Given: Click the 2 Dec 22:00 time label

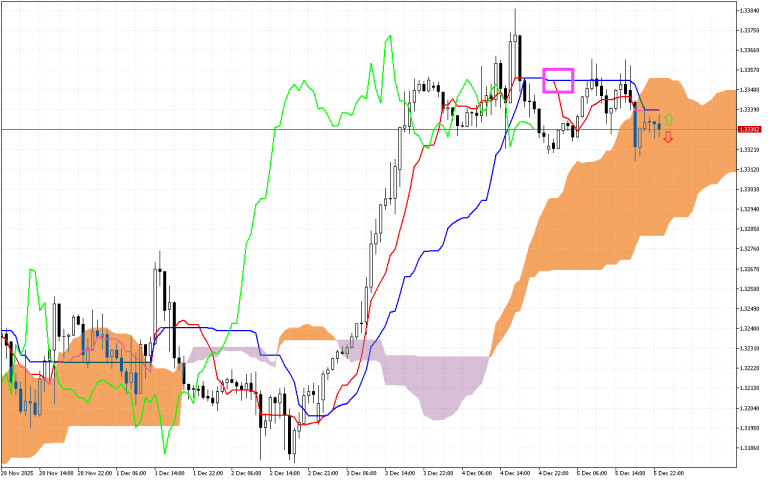Looking at the screenshot, I should tap(323, 473).
